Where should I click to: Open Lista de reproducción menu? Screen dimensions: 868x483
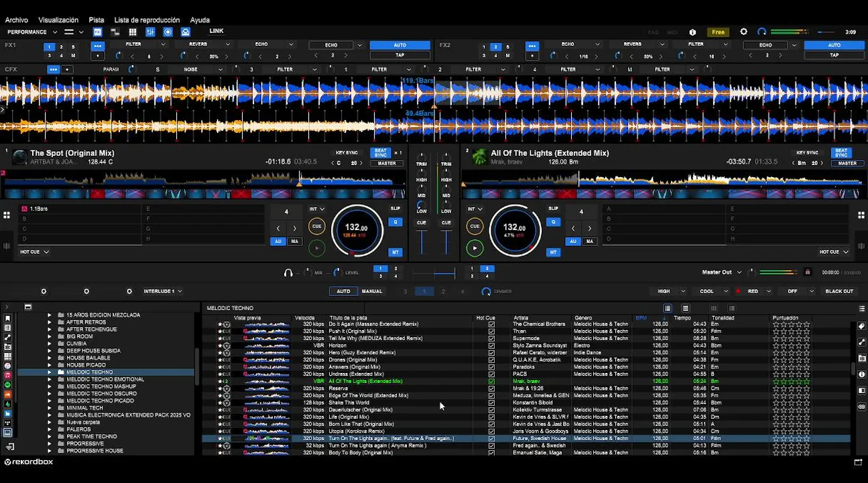click(x=147, y=20)
